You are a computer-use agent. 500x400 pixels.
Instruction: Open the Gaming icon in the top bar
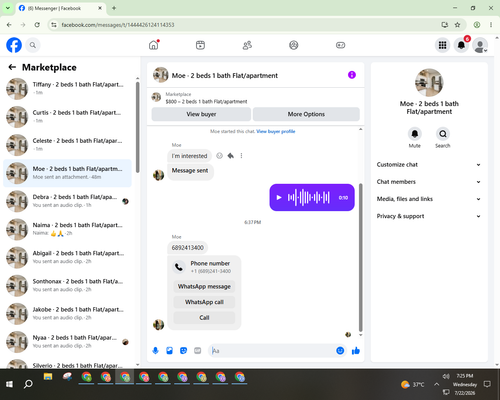click(340, 45)
